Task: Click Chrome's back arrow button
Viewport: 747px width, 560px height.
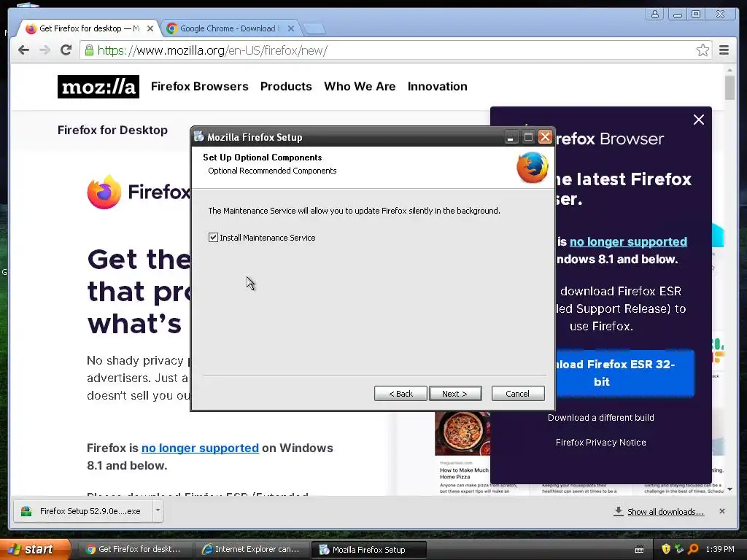Action: [x=23, y=50]
